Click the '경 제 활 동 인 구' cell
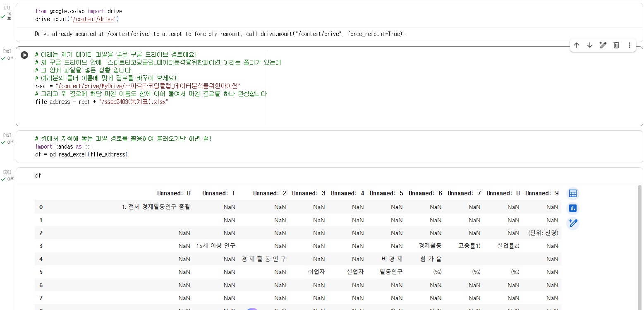This screenshot has height=310, width=644. tap(264, 259)
